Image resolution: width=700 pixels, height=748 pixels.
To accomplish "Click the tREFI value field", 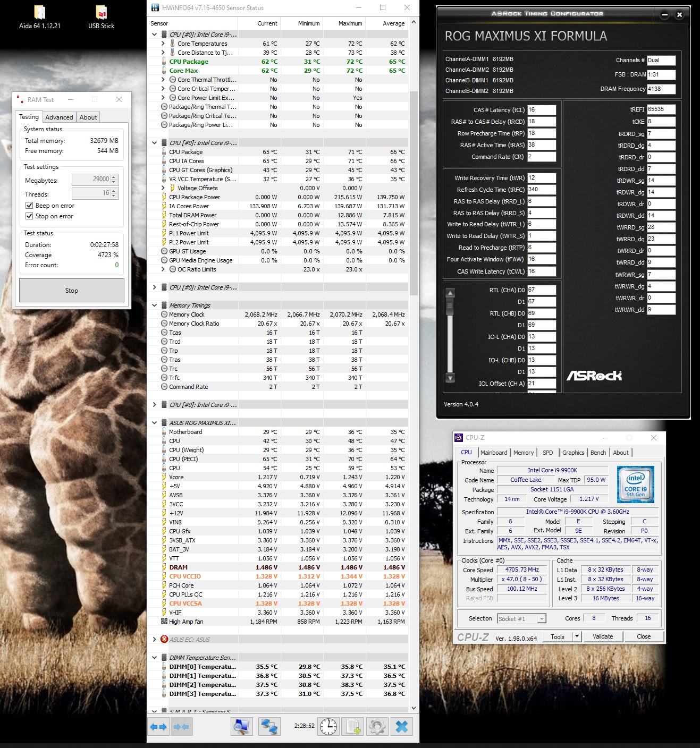I will tap(661, 109).
